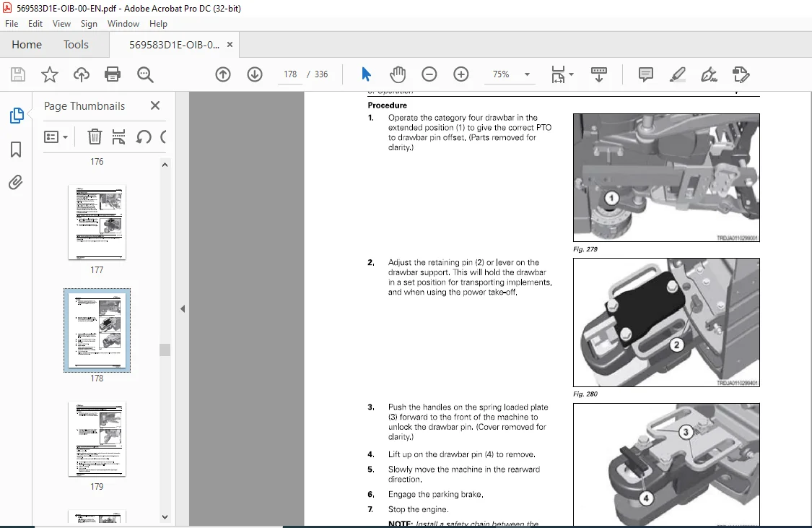Screen dimensions: 812x528
Task: Go to the next page
Action: point(254,74)
